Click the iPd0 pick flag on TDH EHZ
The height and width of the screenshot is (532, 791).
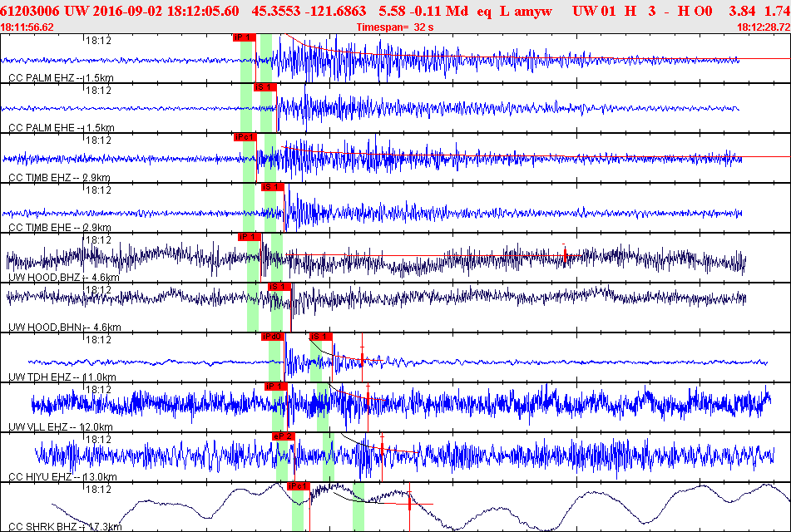(273, 337)
